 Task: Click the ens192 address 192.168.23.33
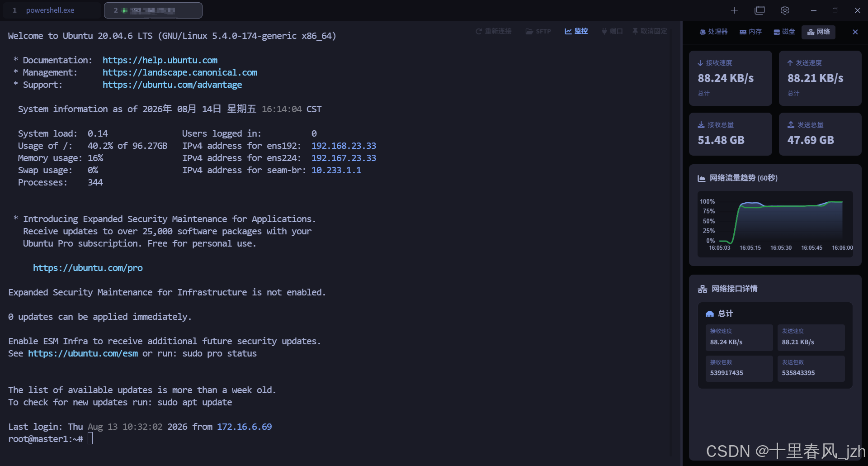tap(344, 146)
